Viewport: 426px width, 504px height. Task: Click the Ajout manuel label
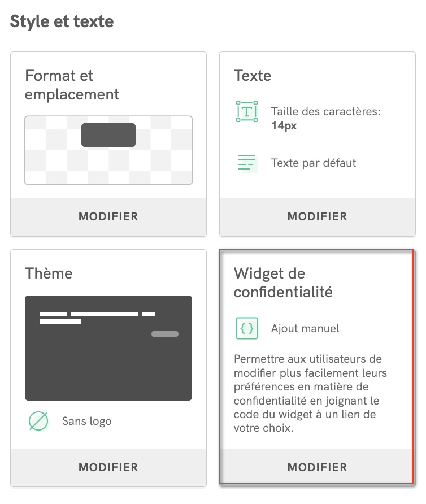(x=305, y=328)
